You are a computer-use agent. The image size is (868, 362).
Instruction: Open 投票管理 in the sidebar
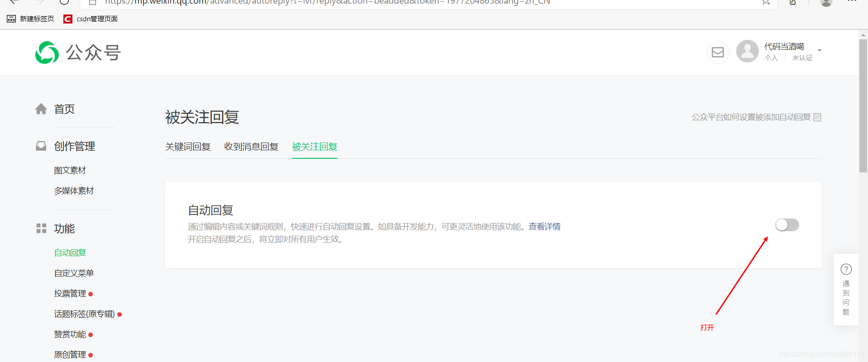[x=70, y=294]
